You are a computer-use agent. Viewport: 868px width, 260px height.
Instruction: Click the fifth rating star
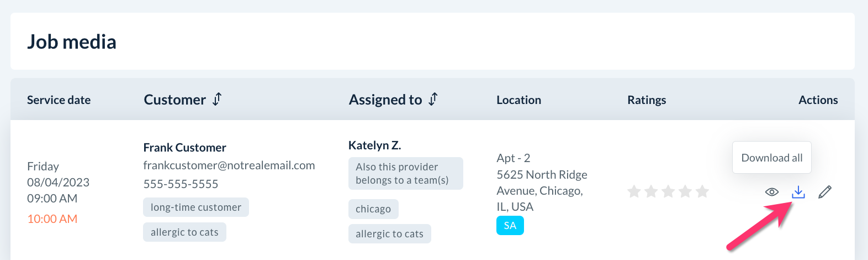click(702, 192)
